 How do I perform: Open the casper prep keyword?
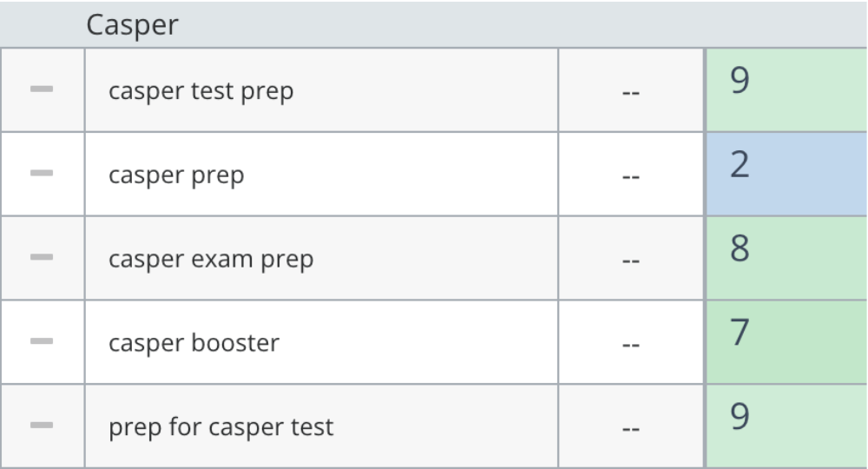point(176,175)
